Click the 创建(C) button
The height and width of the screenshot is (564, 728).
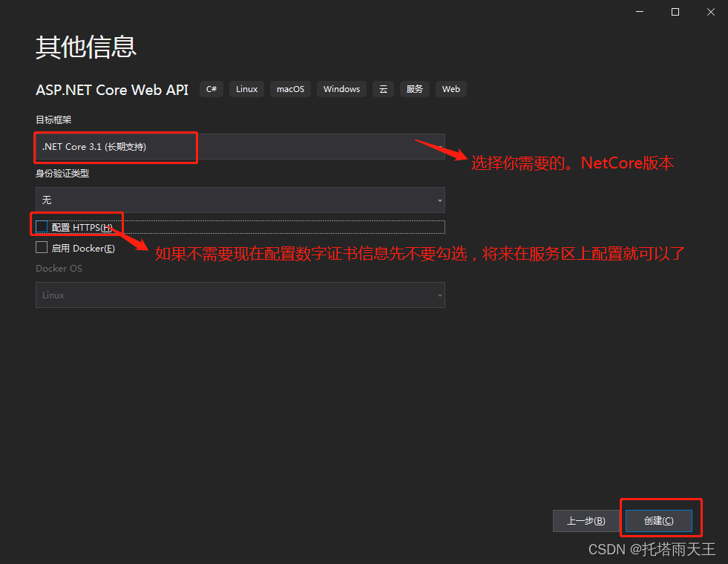(x=659, y=521)
